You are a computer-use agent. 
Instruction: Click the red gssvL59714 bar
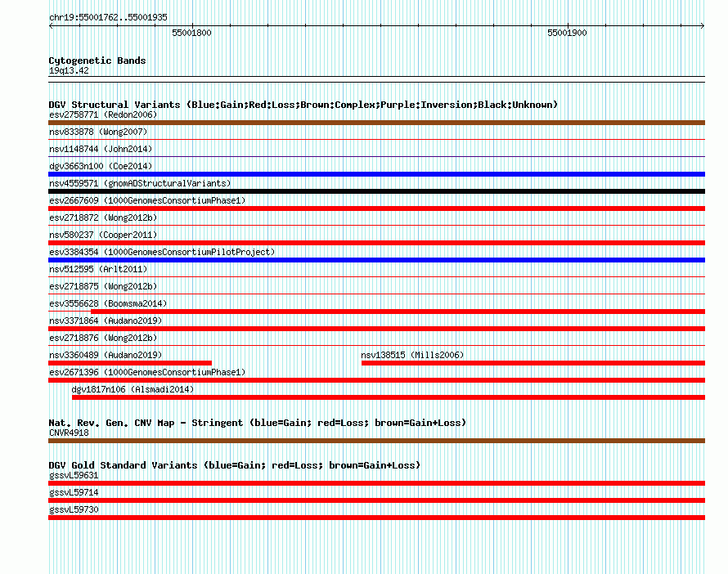(376, 500)
